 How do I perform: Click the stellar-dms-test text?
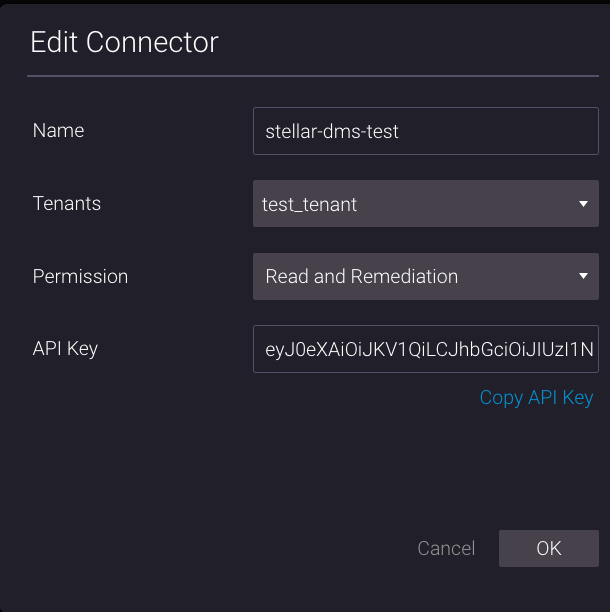332,131
